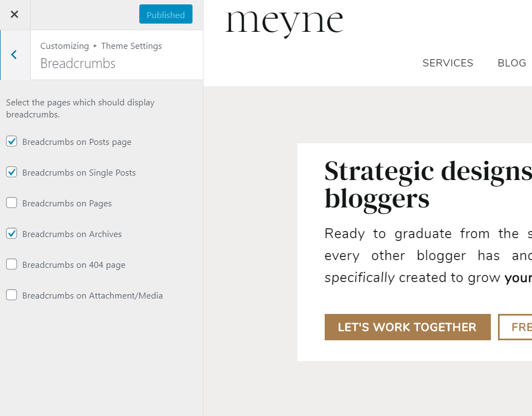Click LET'S WORK TOGETHER button
This screenshot has height=416, width=532.
click(408, 327)
